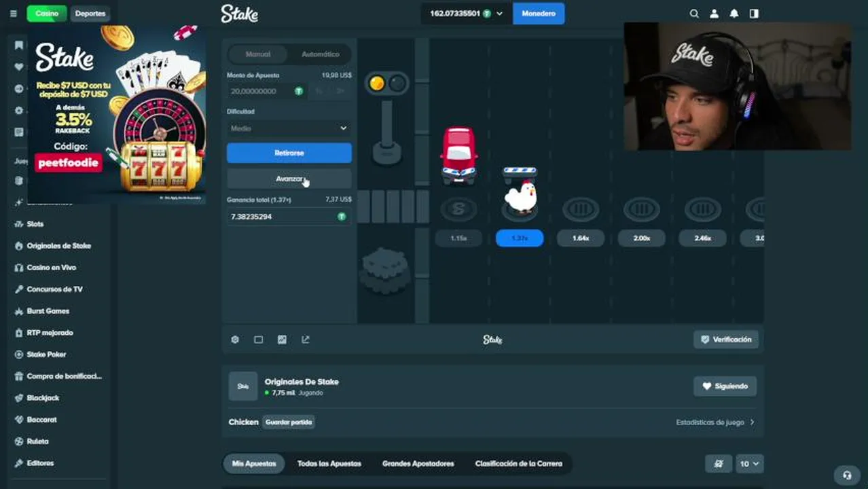
Task: Click the Blackjack sidebar icon
Action: [19, 398]
